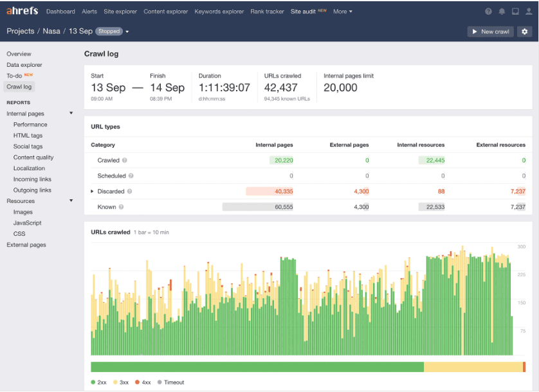Screen dimensions: 539x392
Task: Click the workspace icon next to the bell
Action: coord(515,12)
